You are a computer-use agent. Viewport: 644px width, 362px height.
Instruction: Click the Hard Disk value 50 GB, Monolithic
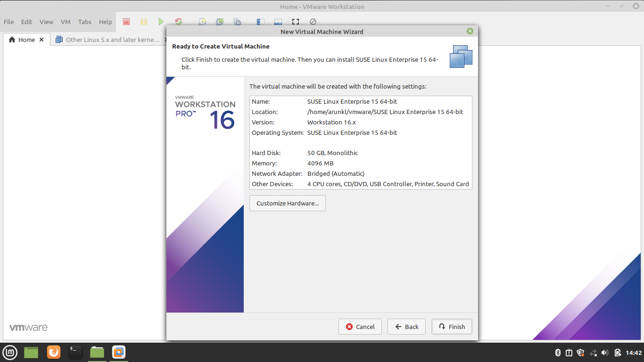pyautogui.click(x=332, y=153)
